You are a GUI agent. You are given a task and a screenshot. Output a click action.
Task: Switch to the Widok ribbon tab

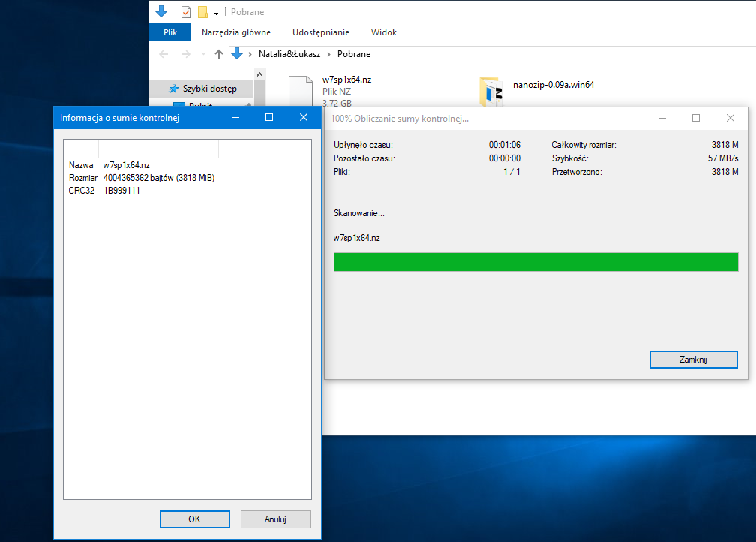point(383,32)
